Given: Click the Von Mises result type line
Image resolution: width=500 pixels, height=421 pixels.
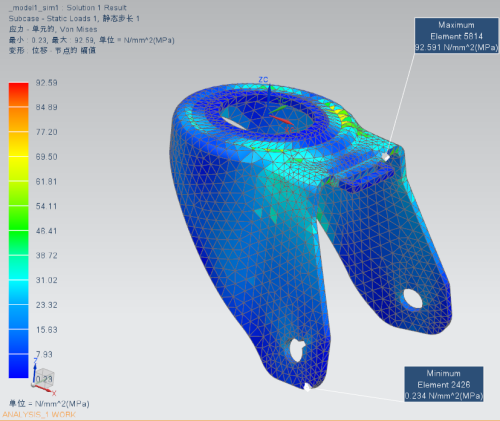Looking at the screenshot, I should 53,29.
